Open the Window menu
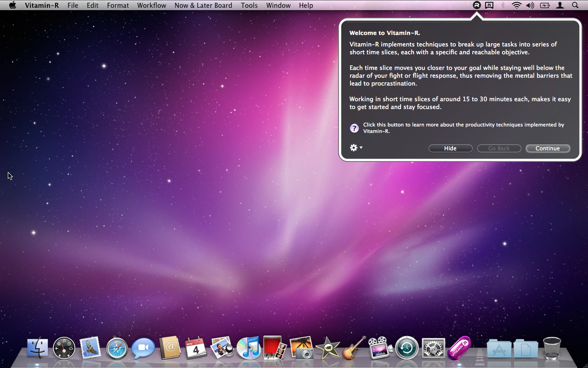 point(278,6)
